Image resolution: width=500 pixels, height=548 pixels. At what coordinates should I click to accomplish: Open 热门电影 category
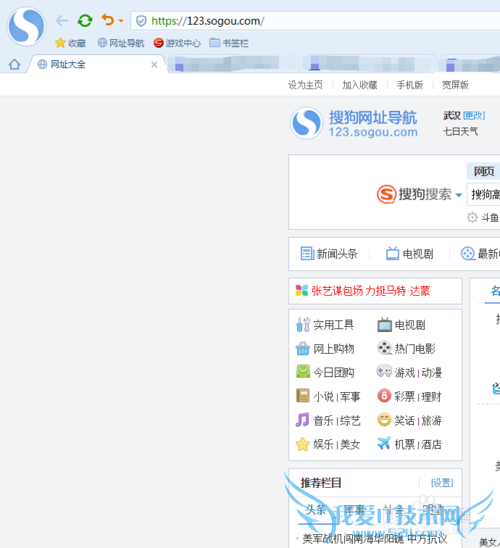[406, 348]
